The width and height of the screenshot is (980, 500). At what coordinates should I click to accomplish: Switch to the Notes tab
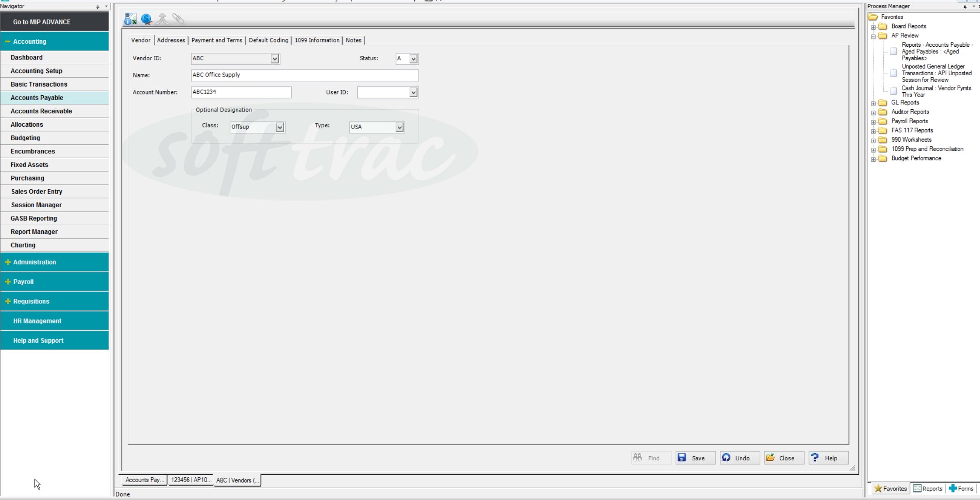point(354,40)
